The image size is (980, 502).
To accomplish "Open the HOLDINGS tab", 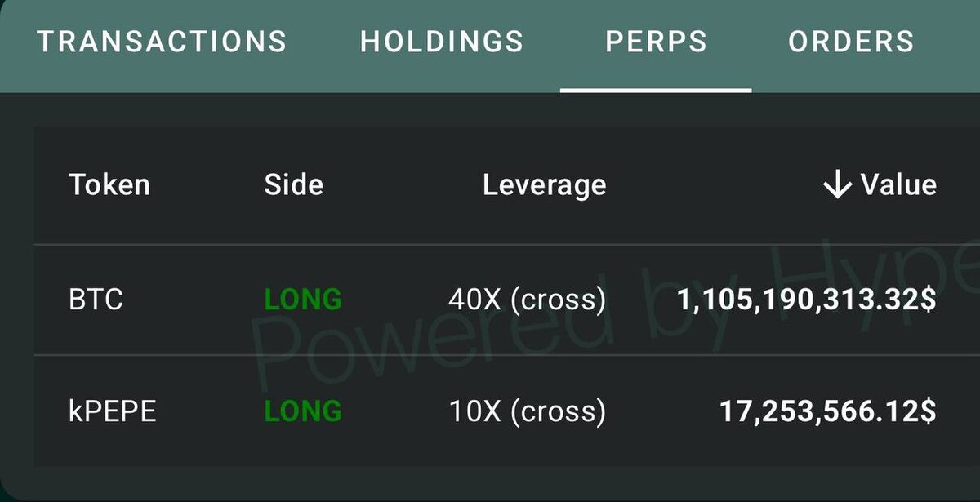I will [x=442, y=42].
